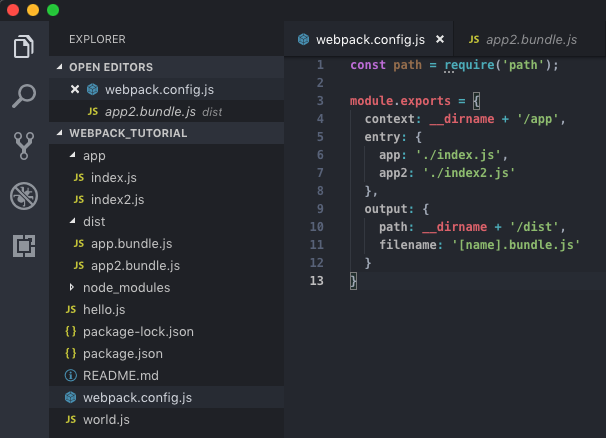Close webpack.config.js in Open Editors list
Screen dimensions: 606x438
[75, 90]
